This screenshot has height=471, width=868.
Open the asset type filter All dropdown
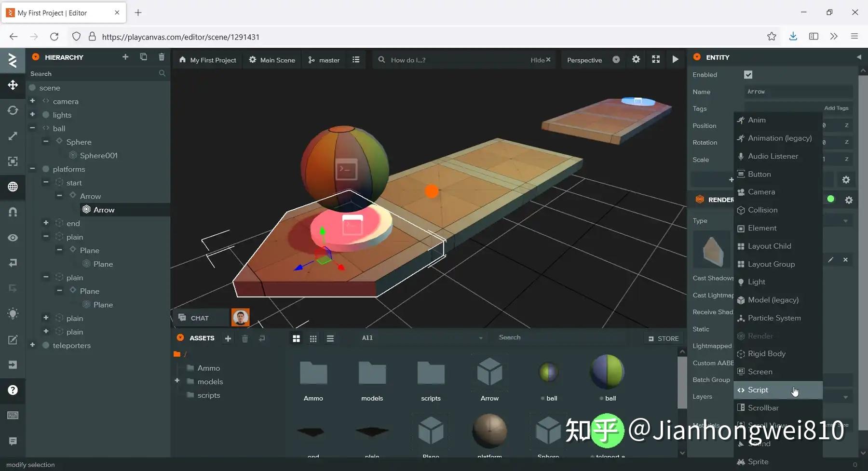pos(422,338)
